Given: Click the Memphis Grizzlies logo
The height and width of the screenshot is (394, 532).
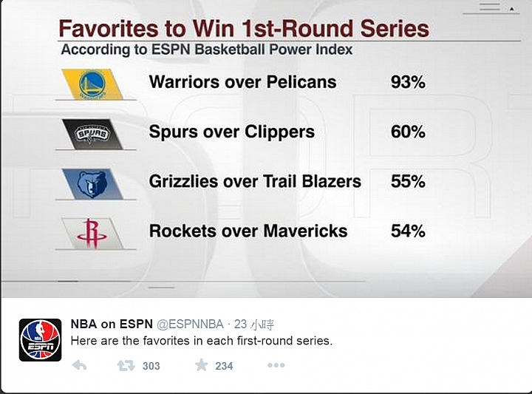Looking at the screenshot, I should [92, 184].
